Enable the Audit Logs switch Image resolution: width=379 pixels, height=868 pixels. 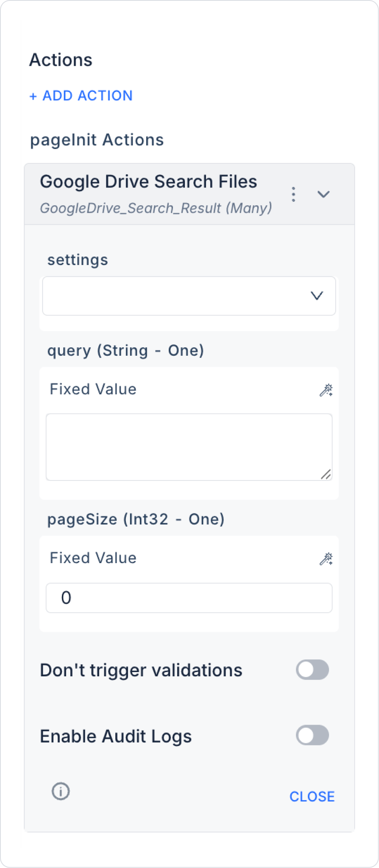pos(312,735)
